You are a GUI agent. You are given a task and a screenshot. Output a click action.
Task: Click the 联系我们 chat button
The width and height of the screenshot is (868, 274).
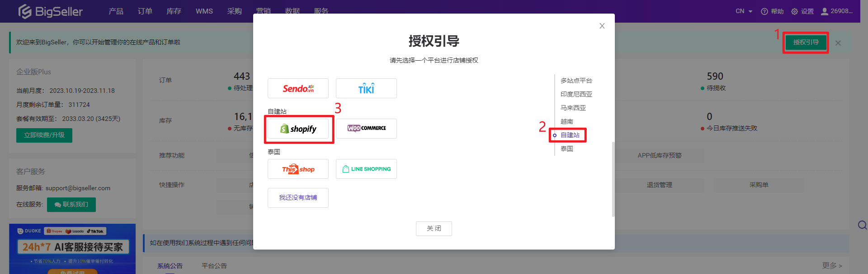point(71,205)
